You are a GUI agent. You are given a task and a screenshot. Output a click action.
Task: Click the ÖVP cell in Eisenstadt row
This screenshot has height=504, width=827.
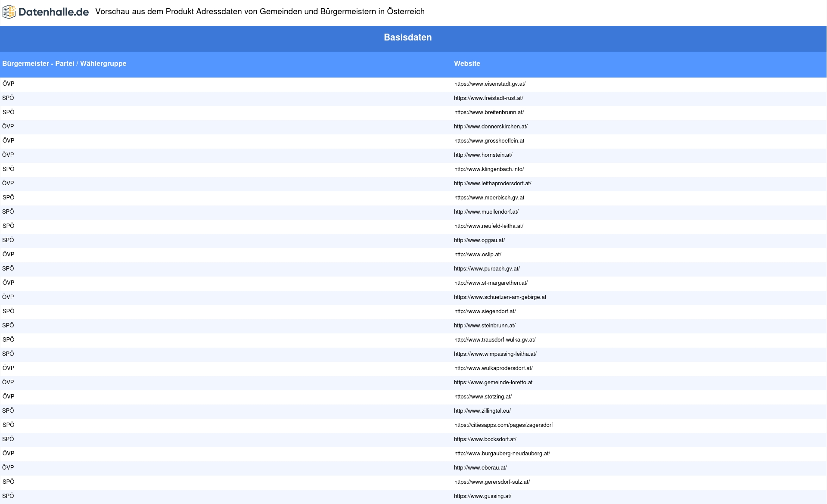8,84
